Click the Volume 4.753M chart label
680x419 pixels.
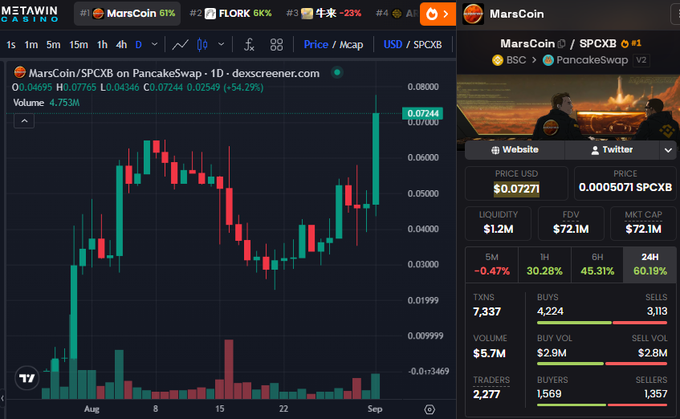tap(46, 103)
